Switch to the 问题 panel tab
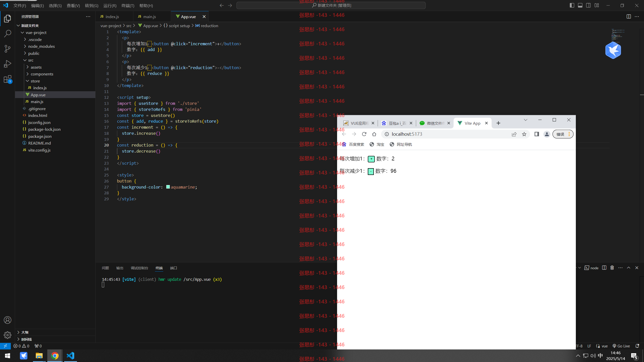644x362 pixels. [105, 268]
